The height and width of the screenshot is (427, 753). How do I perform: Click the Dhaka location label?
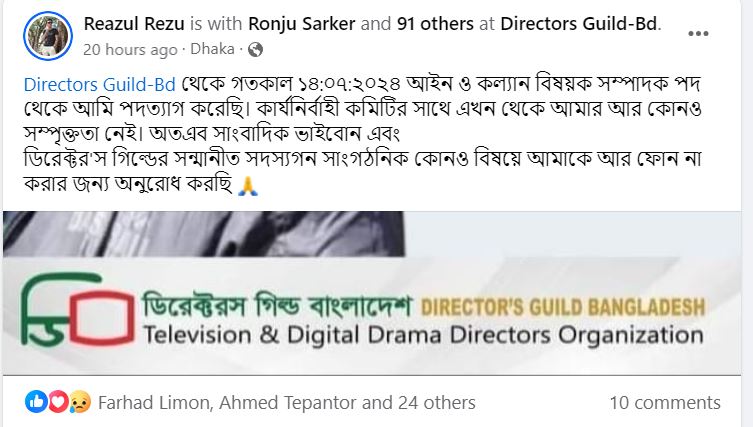point(212,49)
